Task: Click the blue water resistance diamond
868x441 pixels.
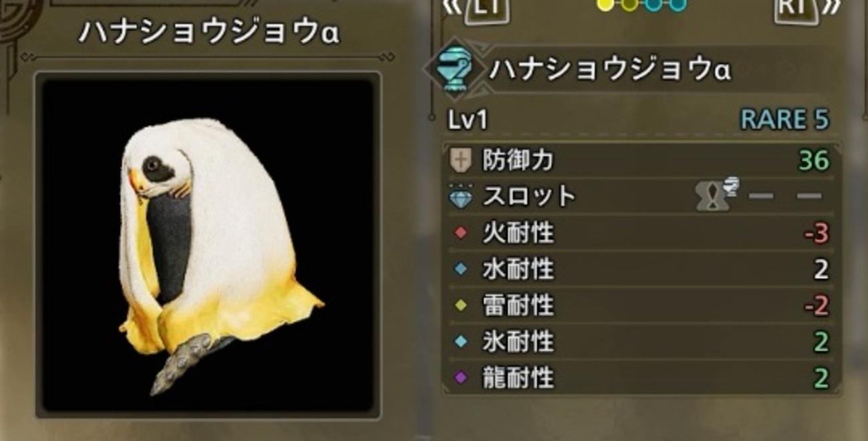Action: point(460,270)
